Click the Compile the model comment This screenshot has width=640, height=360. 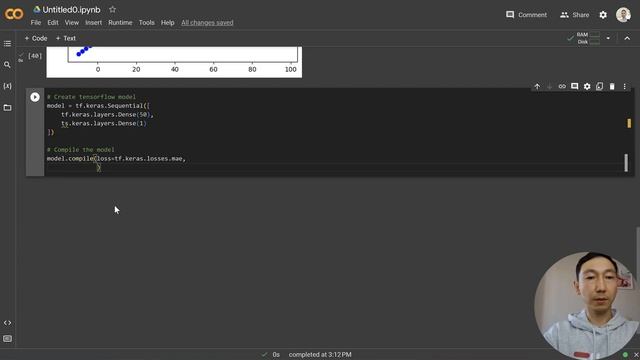point(80,150)
